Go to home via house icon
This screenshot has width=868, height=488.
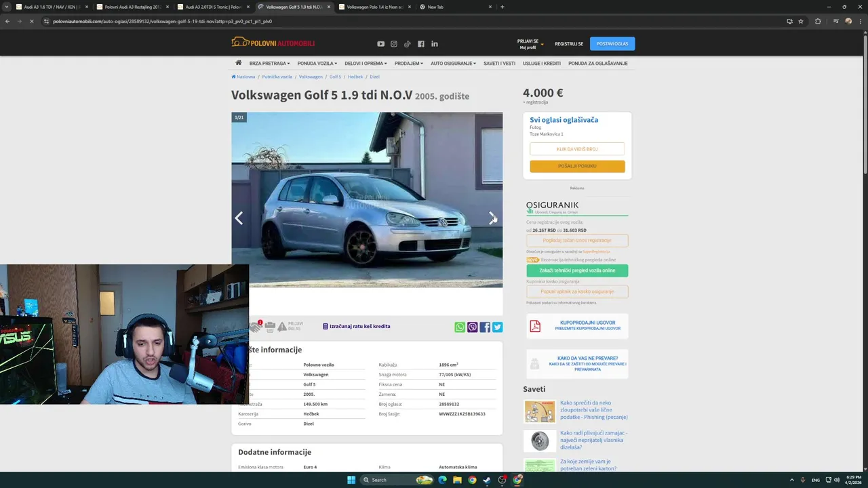238,63
